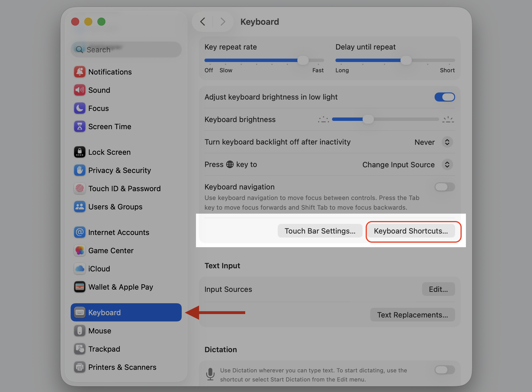Click the Game Center bubbles icon
The image size is (532, 392).
[x=80, y=251]
